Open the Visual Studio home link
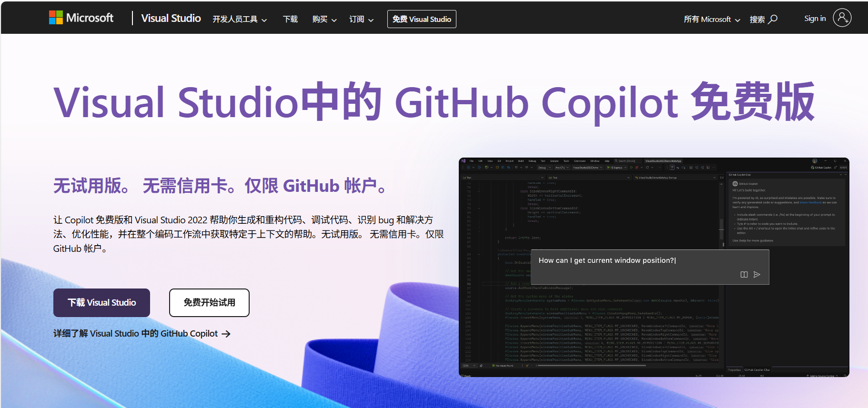Screen dimensions: 868x408 point(171,18)
